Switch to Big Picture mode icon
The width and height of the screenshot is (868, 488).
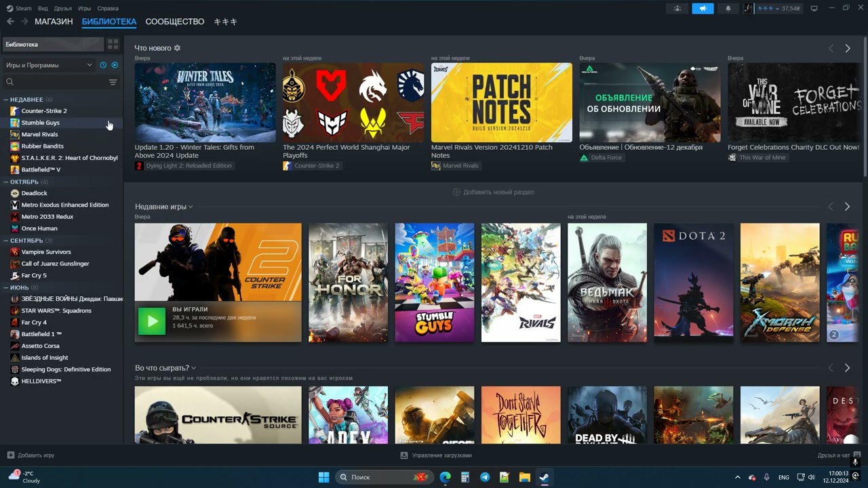(814, 8)
